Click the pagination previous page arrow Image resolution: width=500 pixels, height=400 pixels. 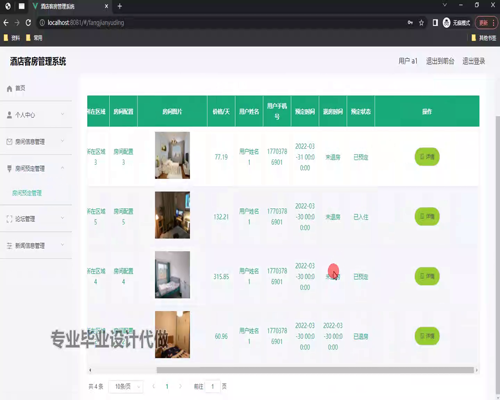click(x=154, y=386)
